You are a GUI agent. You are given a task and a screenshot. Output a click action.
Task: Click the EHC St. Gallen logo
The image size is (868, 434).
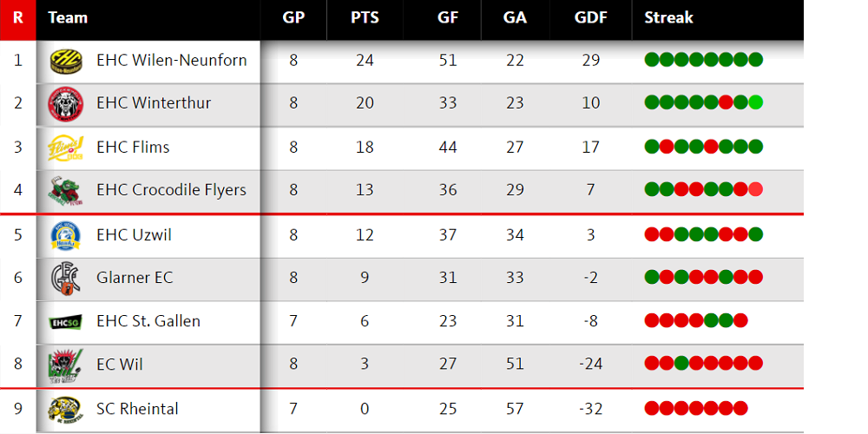pyautogui.click(x=65, y=322)
